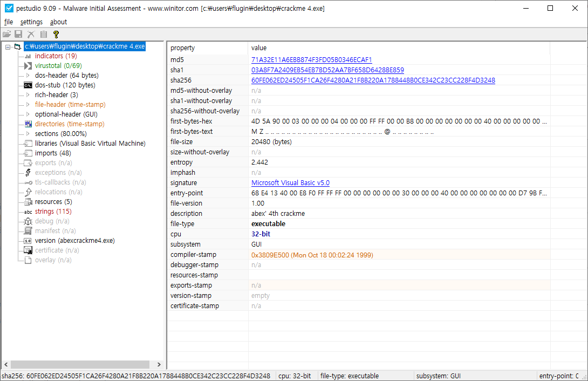Click the strings abc icon
Viewport: 588px width, 381px height.
(x=28, y=212)
